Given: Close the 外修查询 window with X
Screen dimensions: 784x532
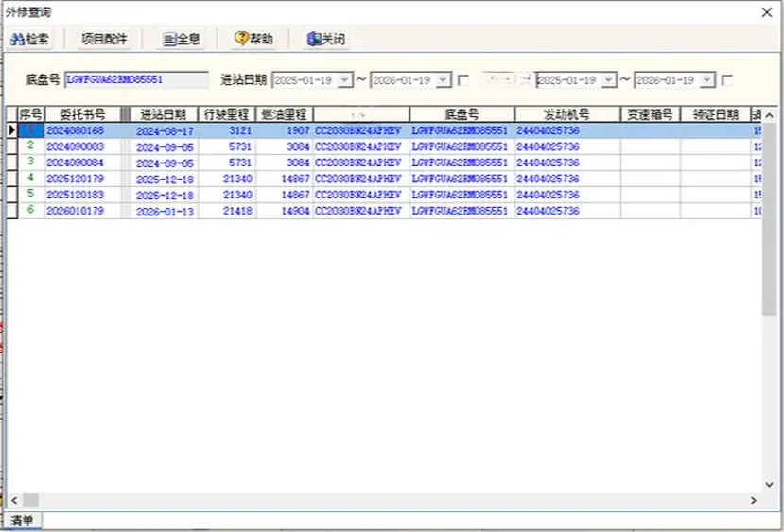Looking at the screenshot, I should coord(766,11).
